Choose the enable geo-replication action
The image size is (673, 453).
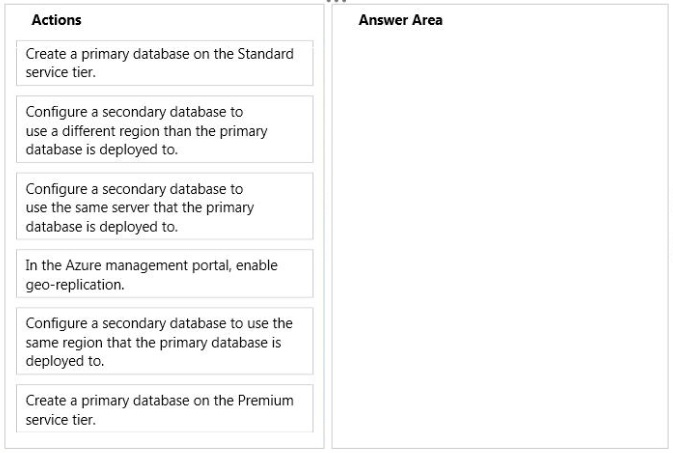[x=164, y=274]
